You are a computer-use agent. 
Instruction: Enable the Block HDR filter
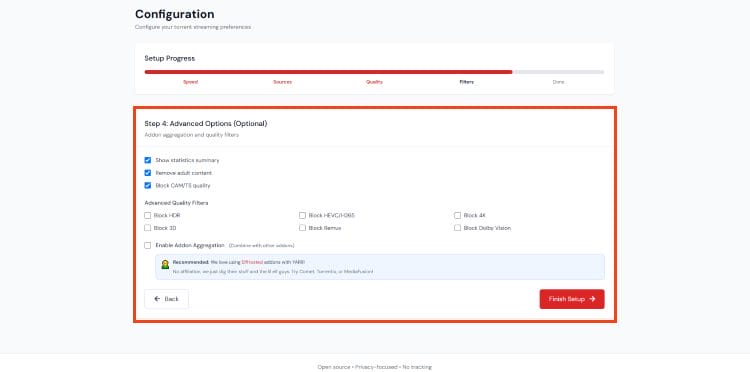coord(148,215)
